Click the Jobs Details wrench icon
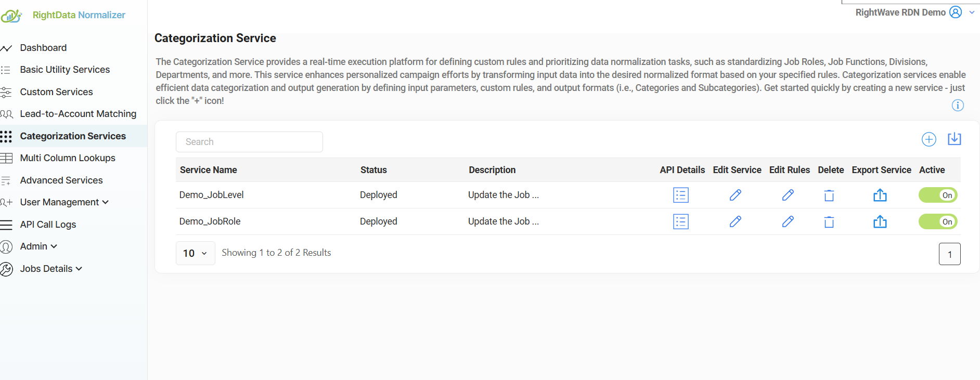The width and height of the screenshot is (980, 380). click(x=6, y=269)
